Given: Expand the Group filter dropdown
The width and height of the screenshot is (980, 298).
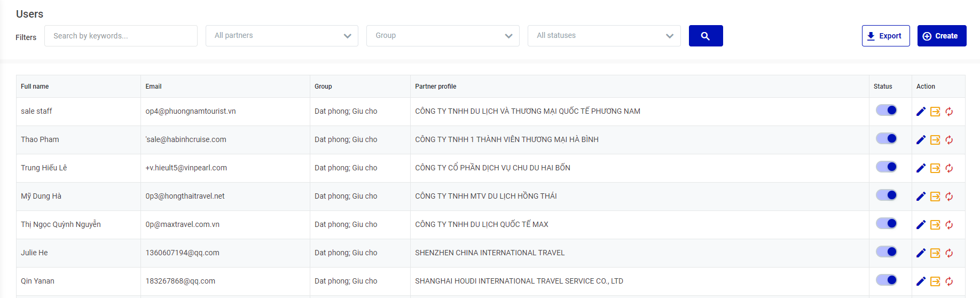Looking at the screenshot, I should point(442,36).
